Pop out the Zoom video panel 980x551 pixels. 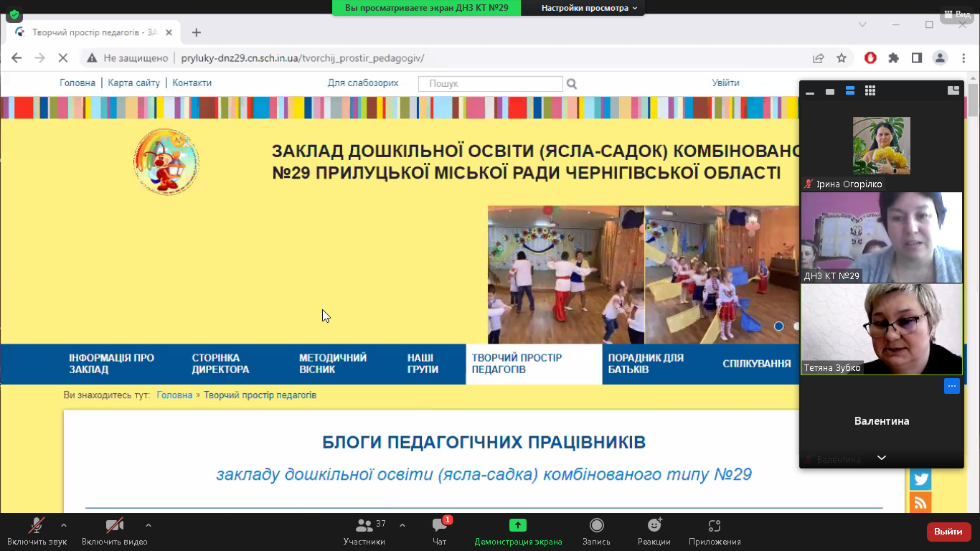click(953, 90)
